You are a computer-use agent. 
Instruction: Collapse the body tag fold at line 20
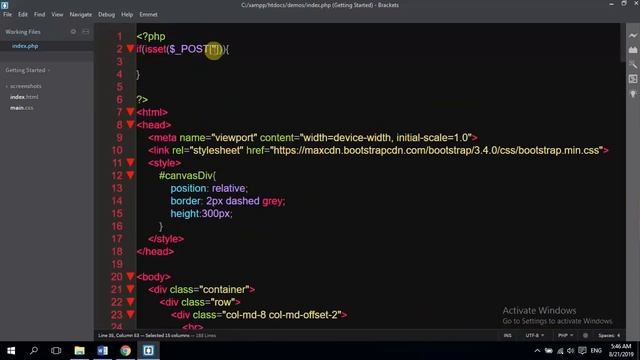pyautogui.click(x=130, y=276)
